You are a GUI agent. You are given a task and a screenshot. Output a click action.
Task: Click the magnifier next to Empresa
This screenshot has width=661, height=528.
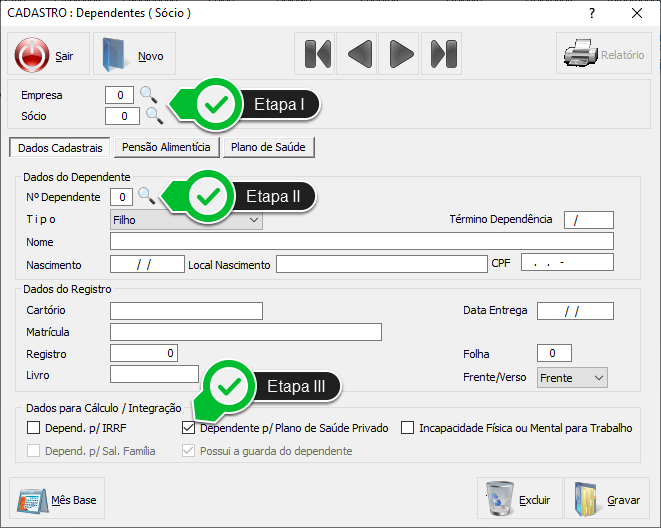click(x=148, y=95)
